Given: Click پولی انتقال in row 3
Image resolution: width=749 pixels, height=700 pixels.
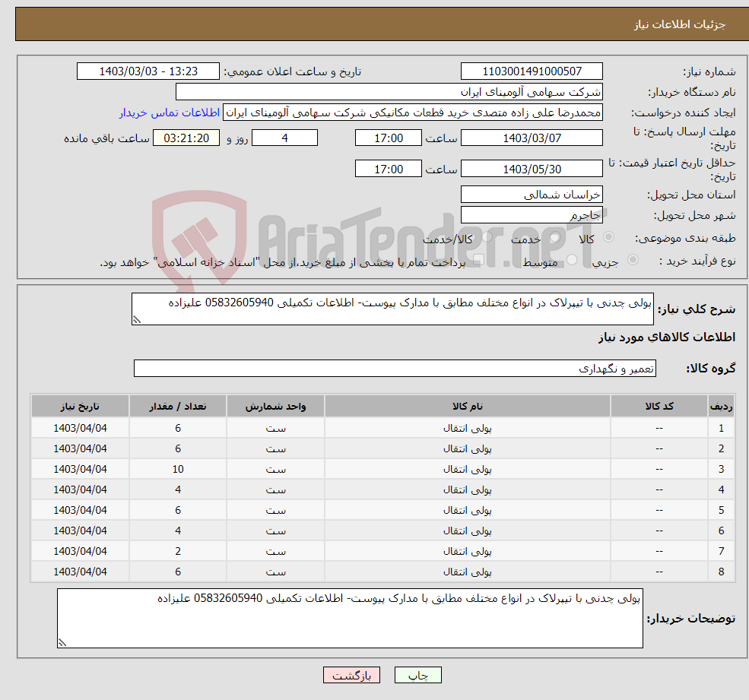Looking at the screenshot, I should [x=468, y=470].
